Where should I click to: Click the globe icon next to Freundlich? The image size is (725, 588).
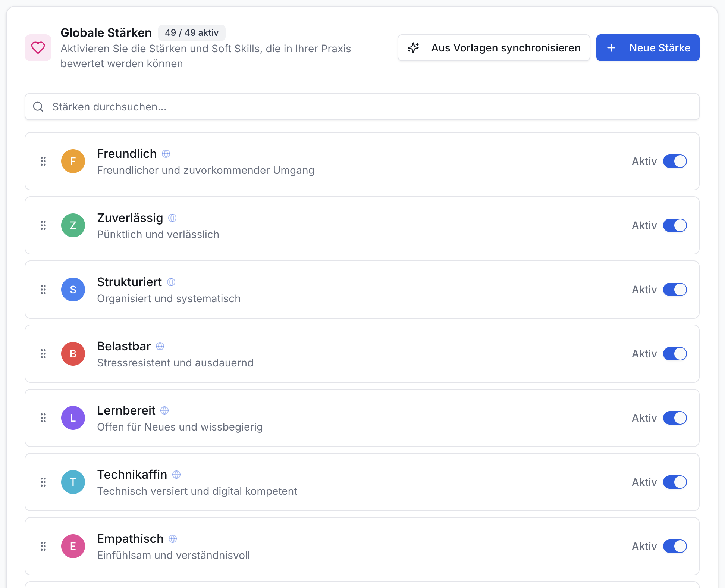tap(166, 154)
